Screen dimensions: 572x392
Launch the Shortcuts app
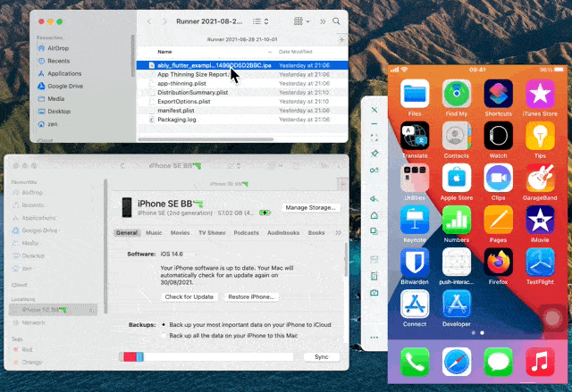[x=498, y=94]
